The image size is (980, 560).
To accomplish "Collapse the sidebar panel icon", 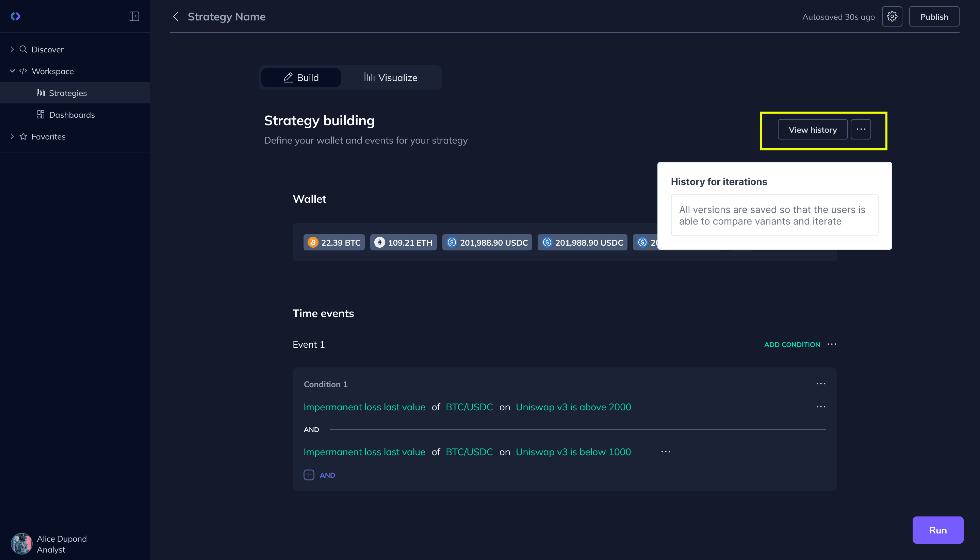I will tap(134, 16).
